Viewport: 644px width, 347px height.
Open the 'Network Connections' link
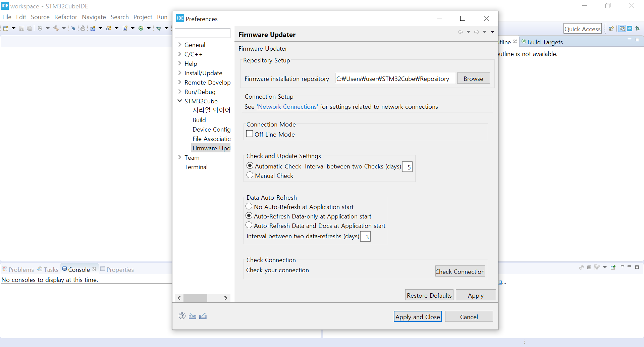[287, 107]
